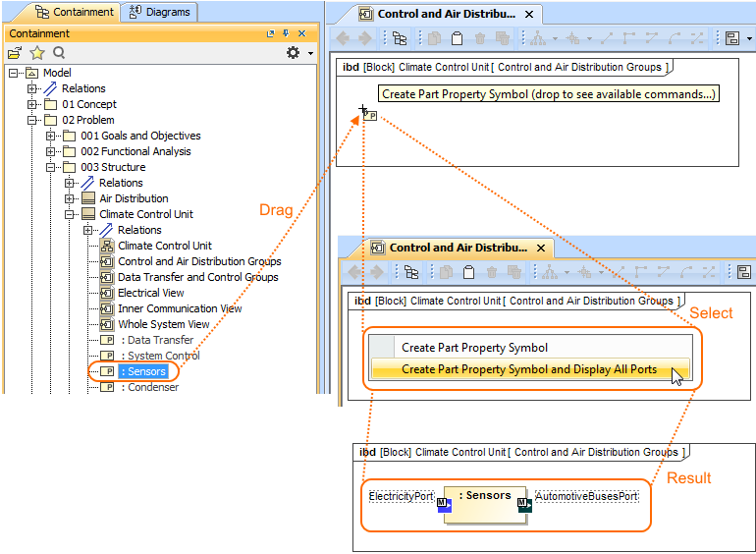Screen dimensions: 756x554
Task: Click the : Sensors block in the result diagram
Action: 484,502
